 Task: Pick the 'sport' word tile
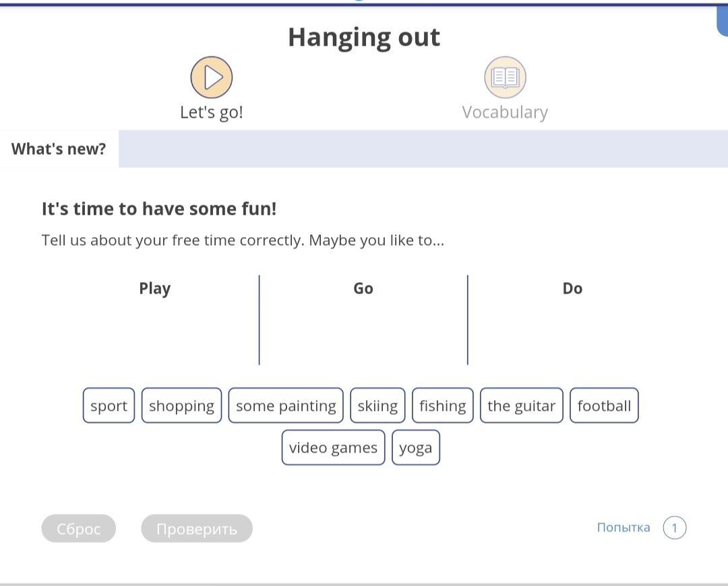pyautogui.click(x=109, y=405)
